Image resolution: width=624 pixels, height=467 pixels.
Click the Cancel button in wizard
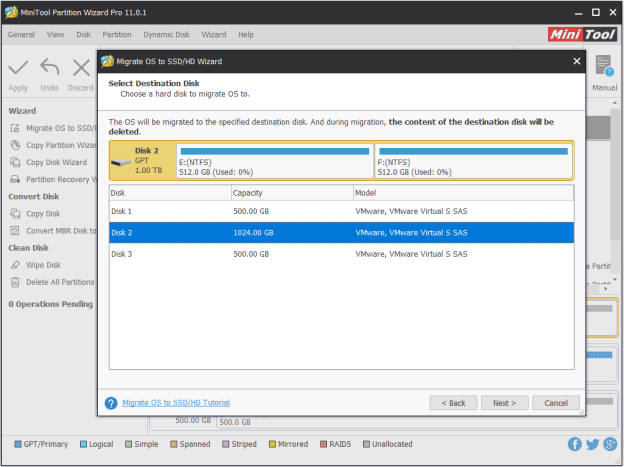[x=555, y=403]
